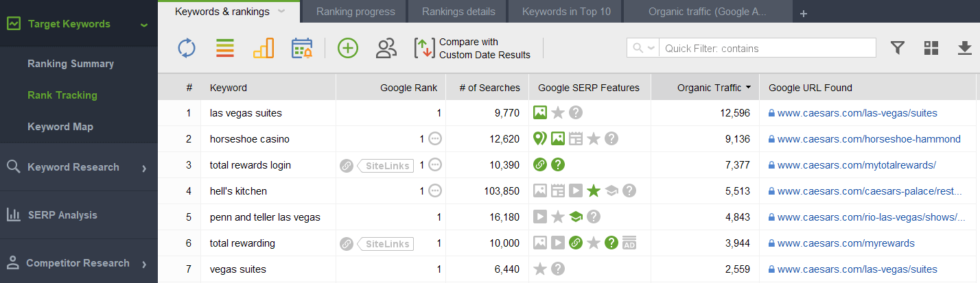
Task: Click green graduation cap icon in penn and teller row
Action: tap(576, 217)
